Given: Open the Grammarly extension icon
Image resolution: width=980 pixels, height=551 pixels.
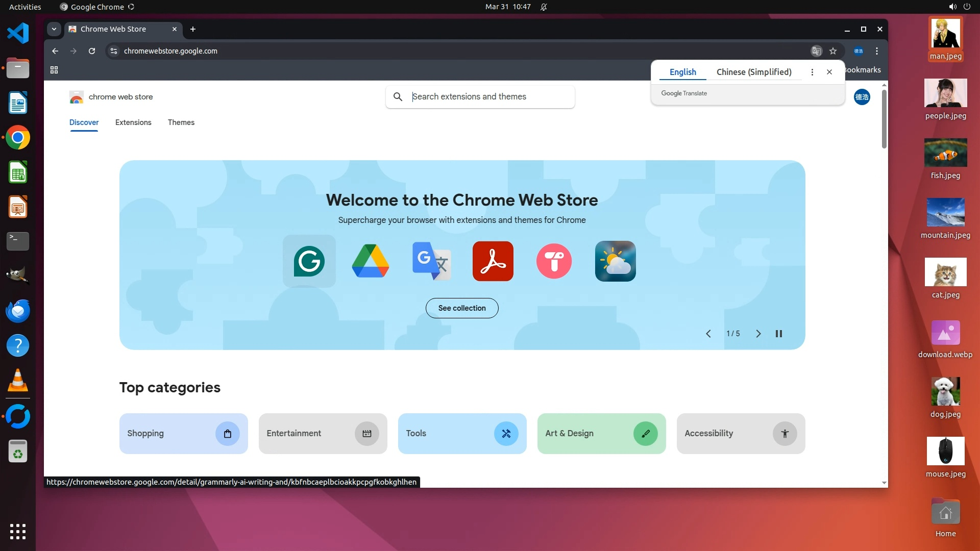Looking at the screenshot, I should click(x=309, y=261).
